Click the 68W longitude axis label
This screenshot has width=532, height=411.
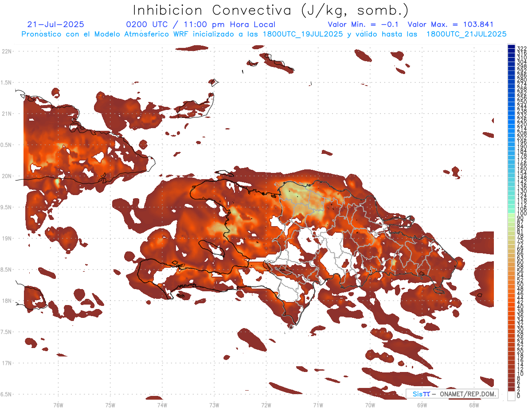473,405
